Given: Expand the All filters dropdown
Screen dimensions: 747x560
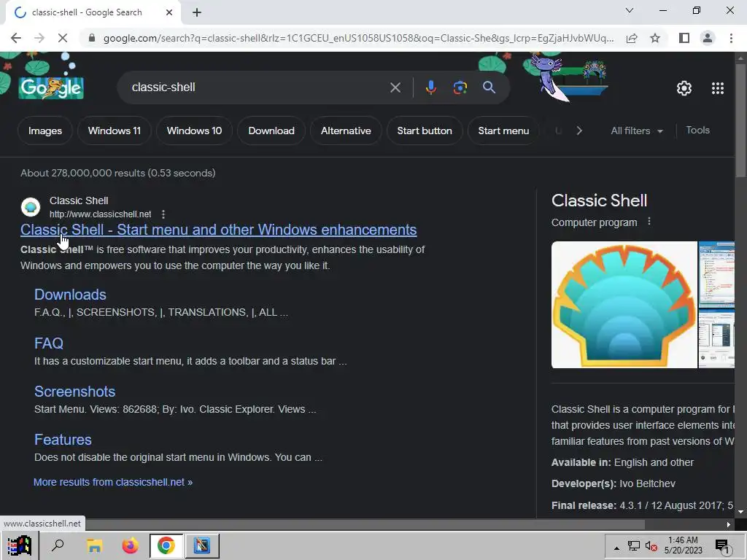Looking at the screenshot, I should (x=637, y=131).
